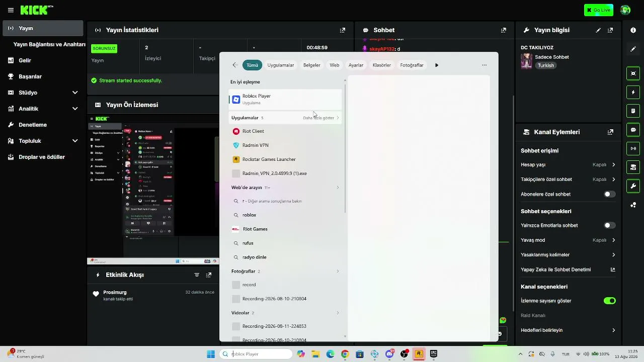Open OBS Studio from the taskbar
This screenshot has height=362, width=644.
tap(404, 354)
